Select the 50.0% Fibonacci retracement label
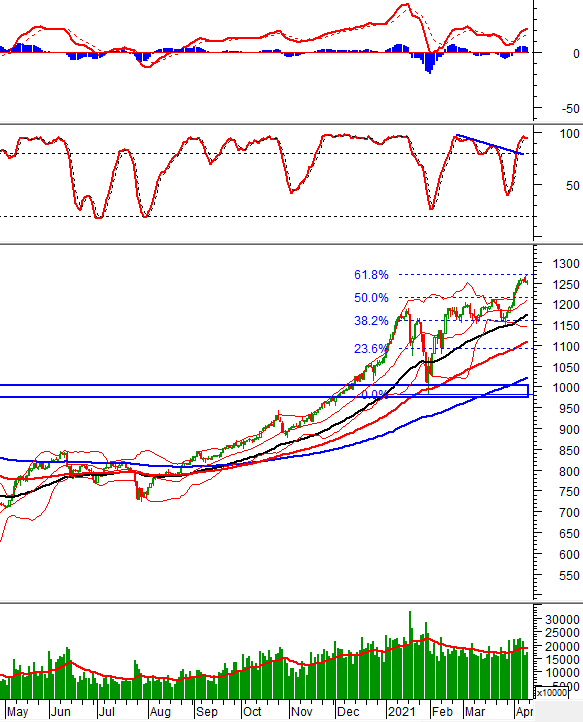The height and width of the screenshot is (722, 583). [371, 298]
